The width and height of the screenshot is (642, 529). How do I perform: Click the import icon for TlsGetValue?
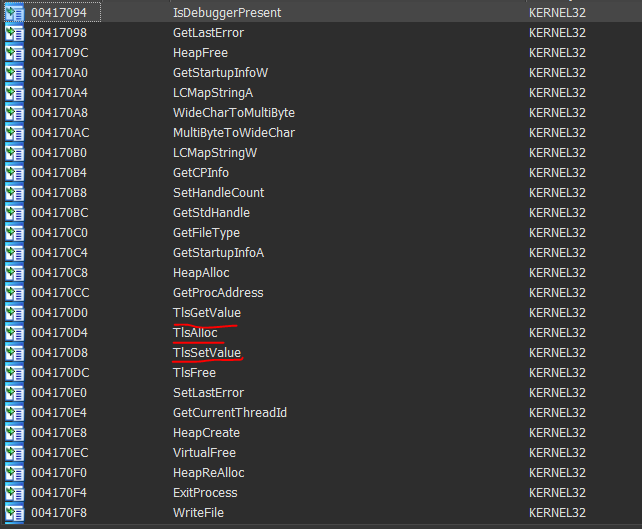pyautogui.click(x=15, y=313)
